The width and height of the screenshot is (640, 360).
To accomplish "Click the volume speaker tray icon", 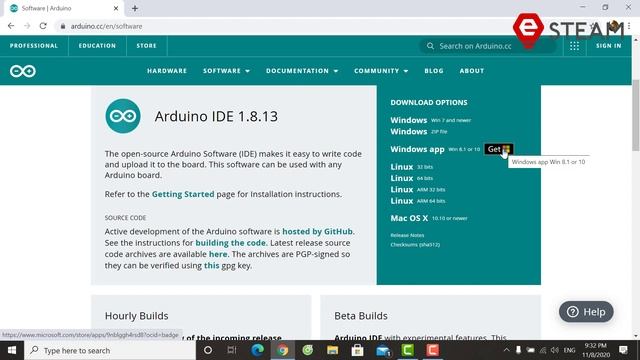I will coord(554,350).
